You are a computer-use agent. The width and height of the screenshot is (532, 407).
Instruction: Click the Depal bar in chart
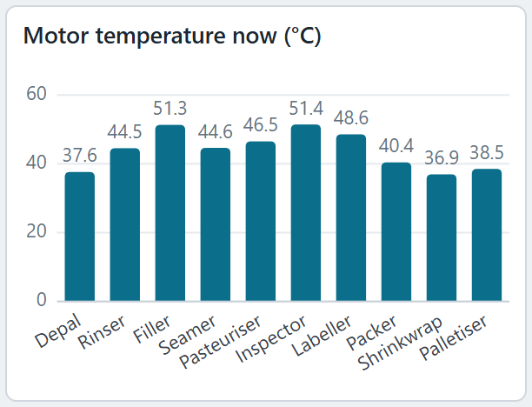click(80, 237)
